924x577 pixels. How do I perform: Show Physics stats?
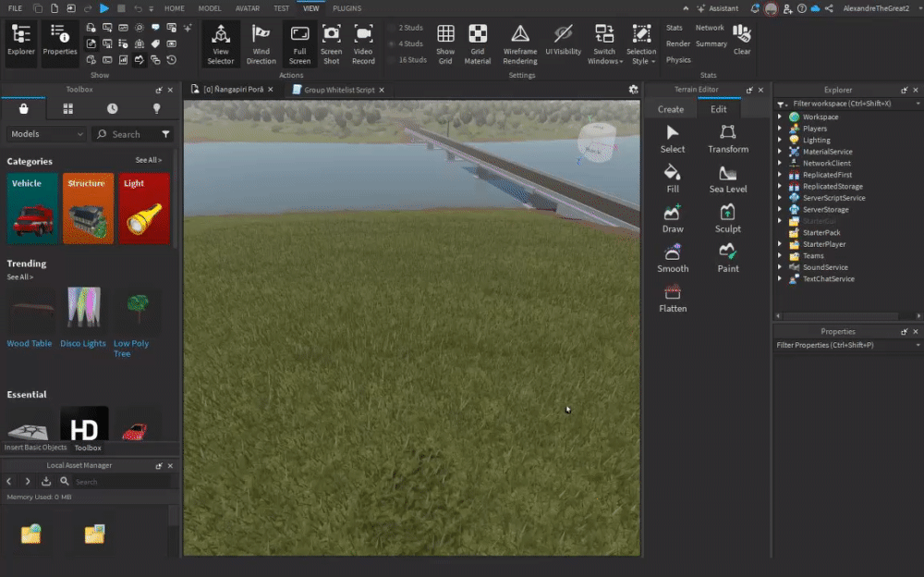click(x=678, y=59)
